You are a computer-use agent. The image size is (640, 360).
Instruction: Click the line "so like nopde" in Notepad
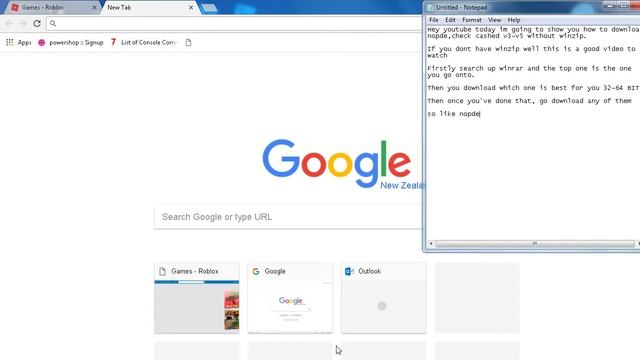point(453,114)
